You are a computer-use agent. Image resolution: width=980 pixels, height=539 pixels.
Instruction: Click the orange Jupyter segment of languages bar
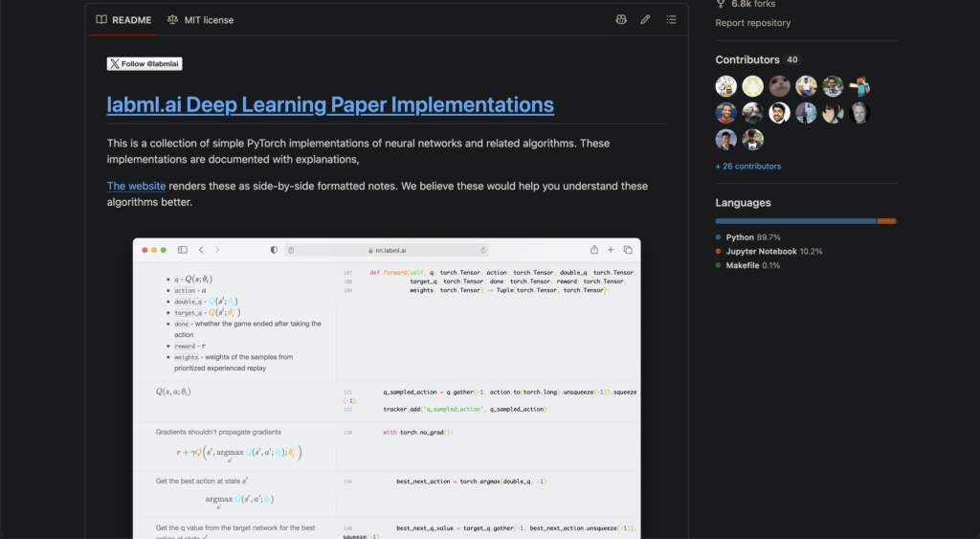886,221
